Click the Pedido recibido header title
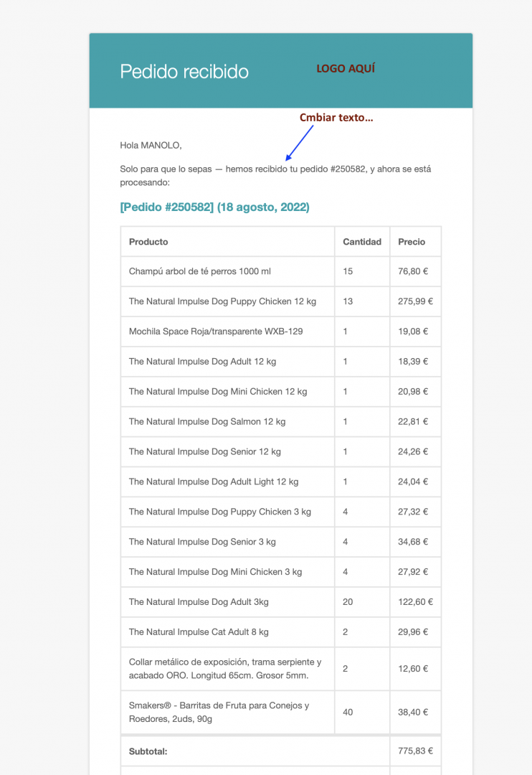Image resolution: width=532 pixels, height=775 pixels. tap(184, 72)
